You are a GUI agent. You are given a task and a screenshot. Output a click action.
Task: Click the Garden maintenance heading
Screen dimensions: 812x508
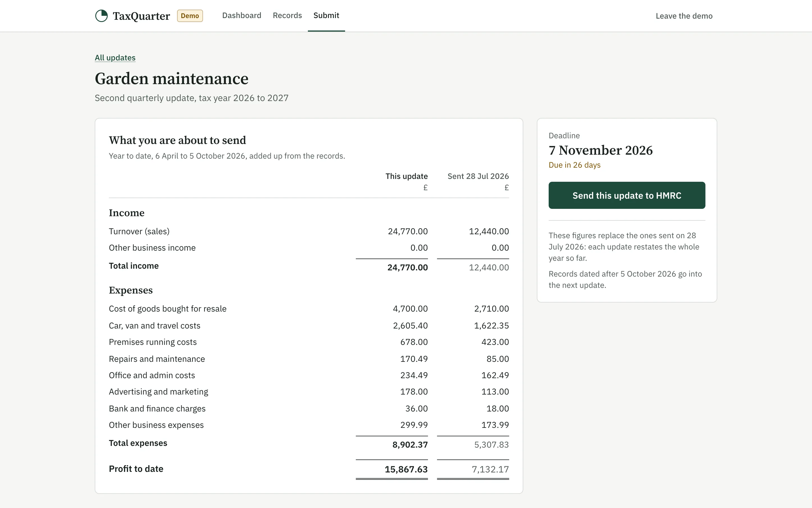(x=171, y=79)
